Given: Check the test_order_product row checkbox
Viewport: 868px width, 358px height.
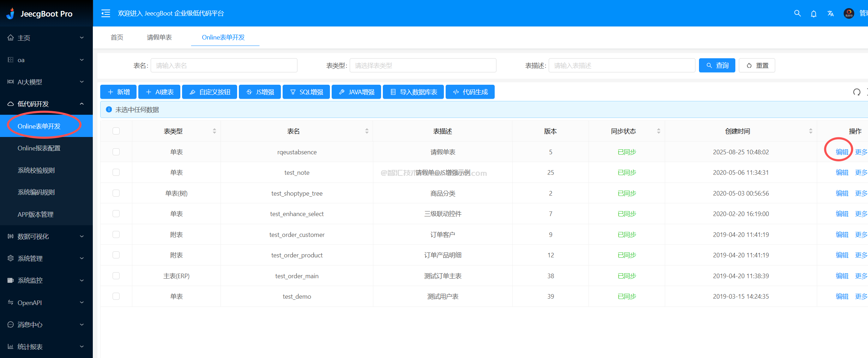Looking at the screenshot, I should click(116, 255).
